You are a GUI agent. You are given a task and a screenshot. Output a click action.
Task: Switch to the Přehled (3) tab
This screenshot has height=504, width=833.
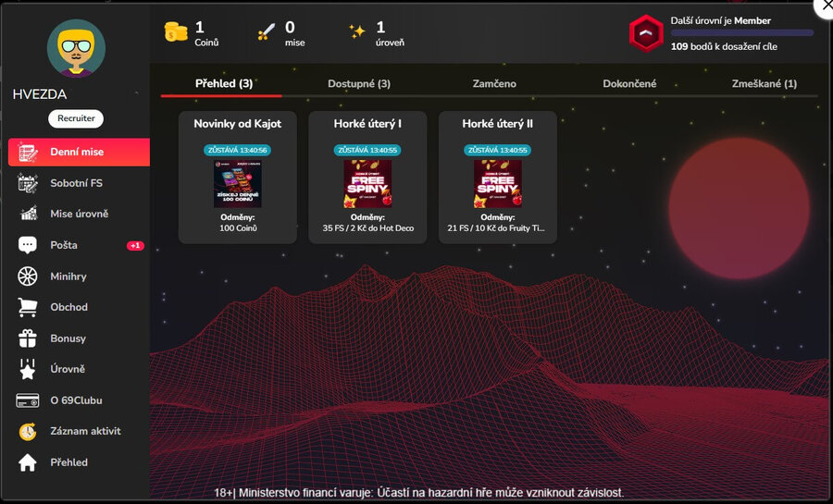pyautogui.click(x=224, y=83)
